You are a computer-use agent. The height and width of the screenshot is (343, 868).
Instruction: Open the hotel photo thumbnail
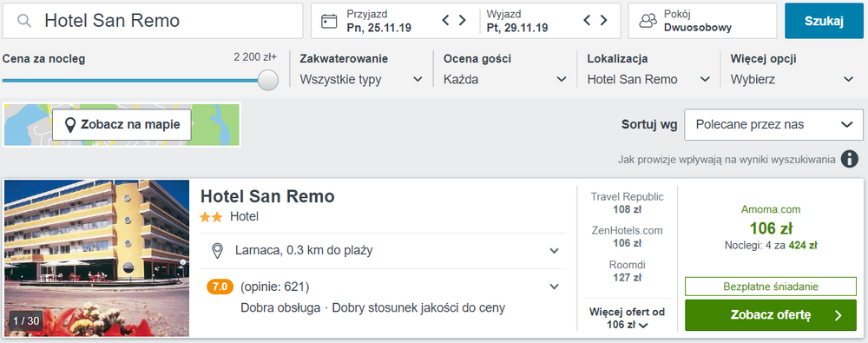coord(97,258)
